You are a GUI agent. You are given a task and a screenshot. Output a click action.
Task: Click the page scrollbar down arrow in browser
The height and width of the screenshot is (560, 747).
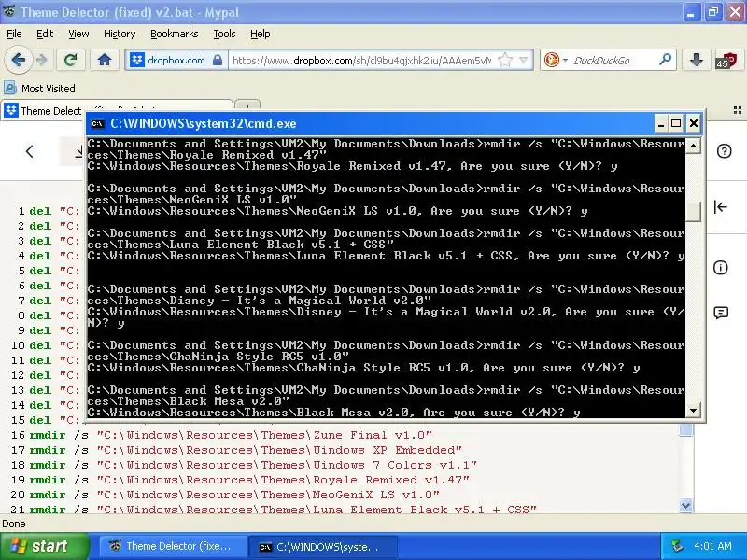pyautogui.click(x=685, y=506)
